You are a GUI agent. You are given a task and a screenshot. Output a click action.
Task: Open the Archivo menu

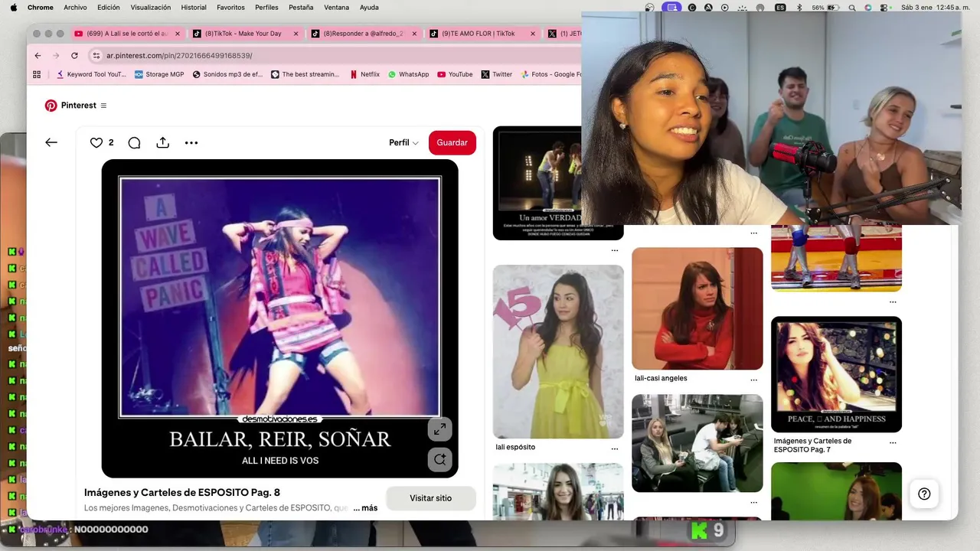click(75, 8)
